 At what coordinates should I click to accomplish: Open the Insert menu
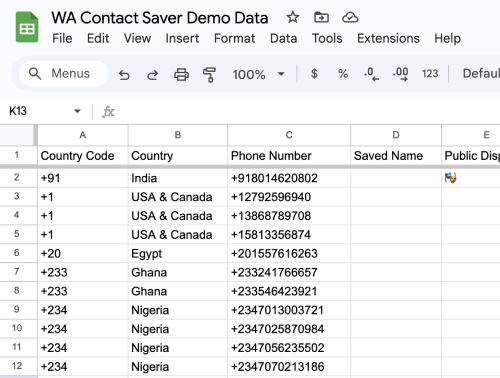click(x=182, y=38)
